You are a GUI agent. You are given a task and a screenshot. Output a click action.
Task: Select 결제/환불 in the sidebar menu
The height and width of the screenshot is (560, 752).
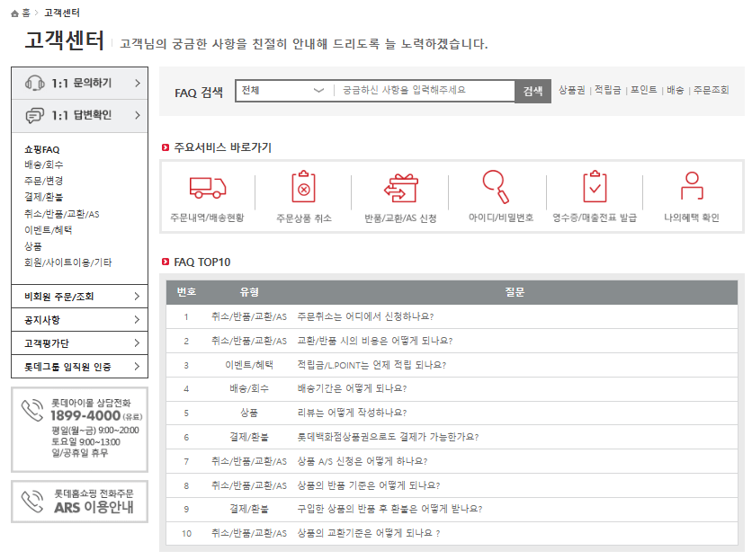pos(44,197)
